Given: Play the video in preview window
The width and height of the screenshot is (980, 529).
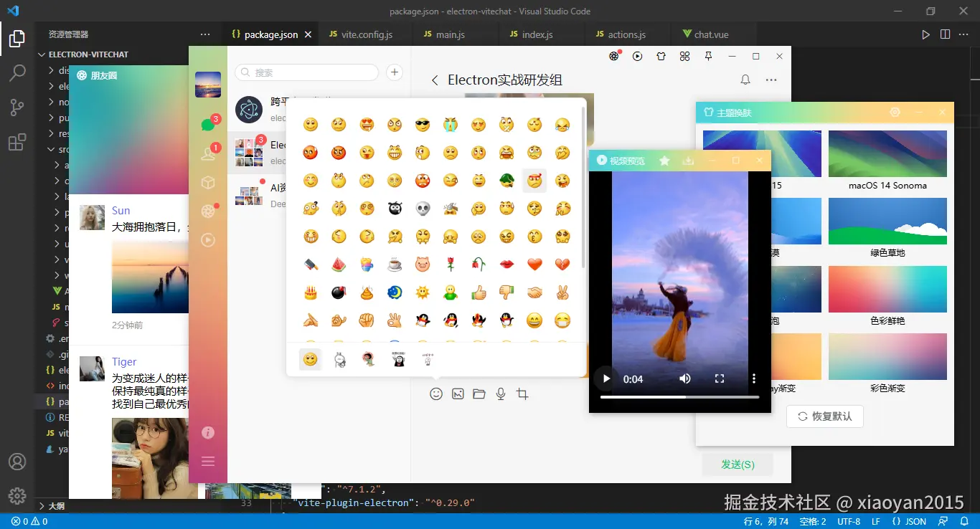Looking at the screenshot, I should click(x=606, y=378).
